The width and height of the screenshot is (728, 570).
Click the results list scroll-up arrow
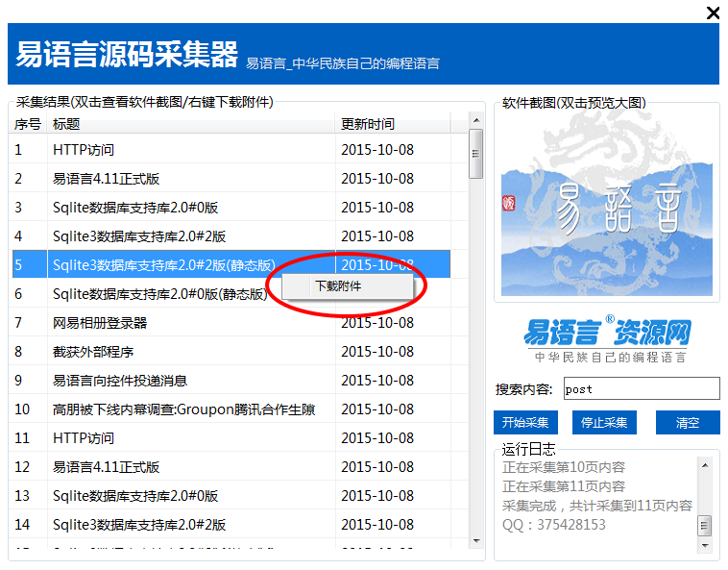pyautogui.click(x=476, y=120)
